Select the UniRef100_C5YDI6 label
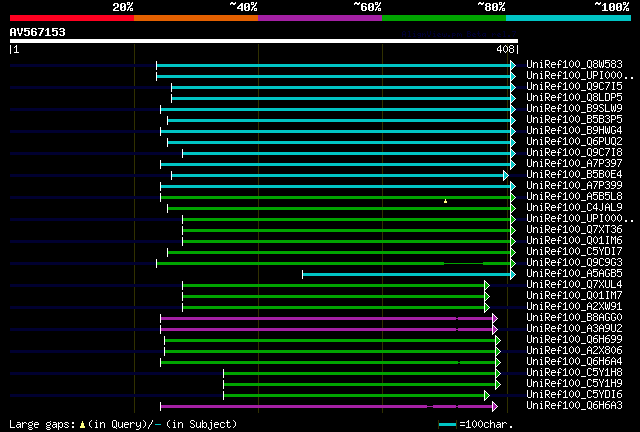The image size is (640, 432). [x=574, y=395]
